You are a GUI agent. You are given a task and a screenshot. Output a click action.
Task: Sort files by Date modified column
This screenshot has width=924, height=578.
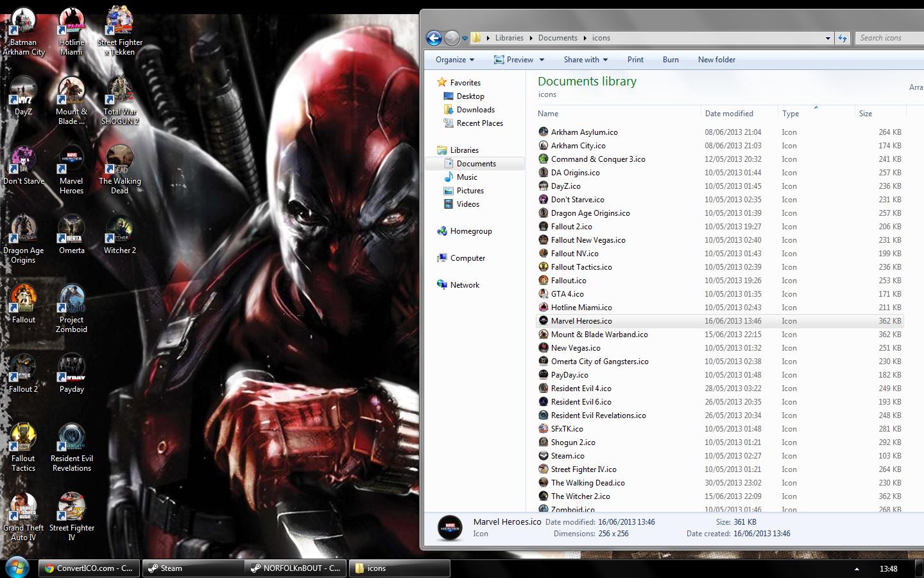coord(739,114)
